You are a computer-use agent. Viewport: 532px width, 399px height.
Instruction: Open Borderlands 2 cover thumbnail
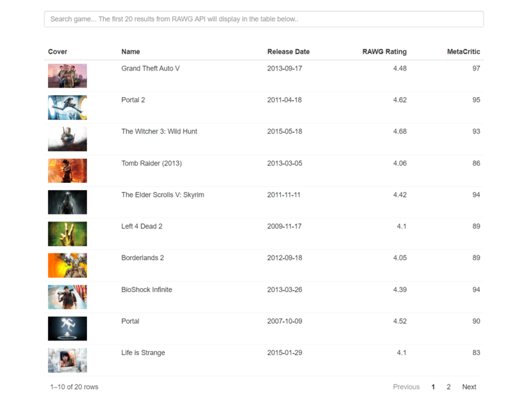coord(67,265)
